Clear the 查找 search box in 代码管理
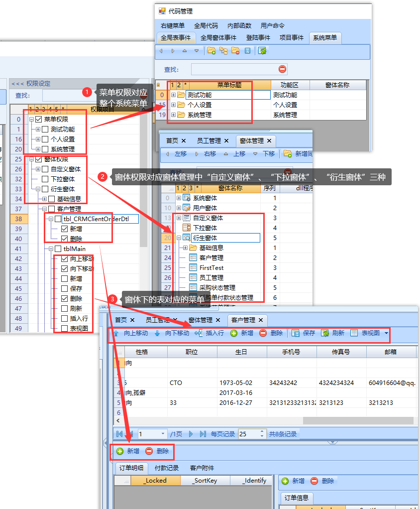The width and height of the screenshot is (420, 509). [283, 69]
